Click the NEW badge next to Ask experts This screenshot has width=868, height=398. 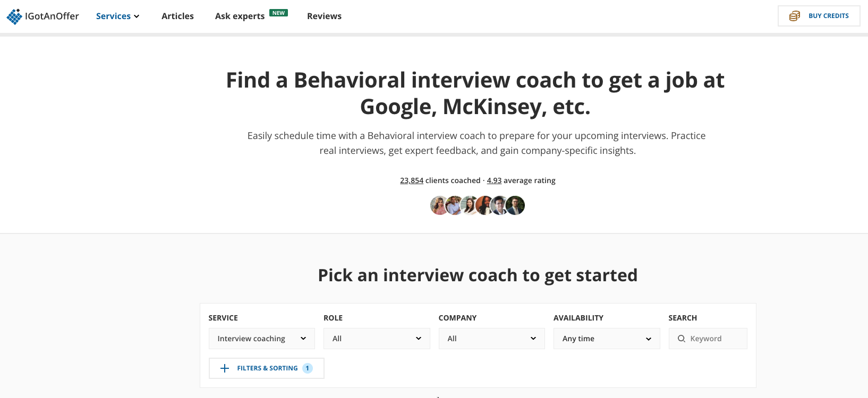coord(278,13)
